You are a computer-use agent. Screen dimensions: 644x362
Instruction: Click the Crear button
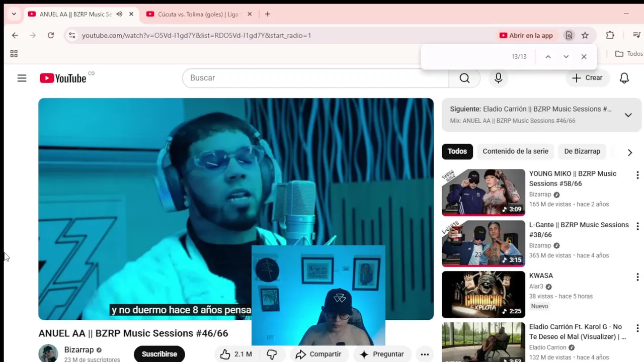point(587,78)
